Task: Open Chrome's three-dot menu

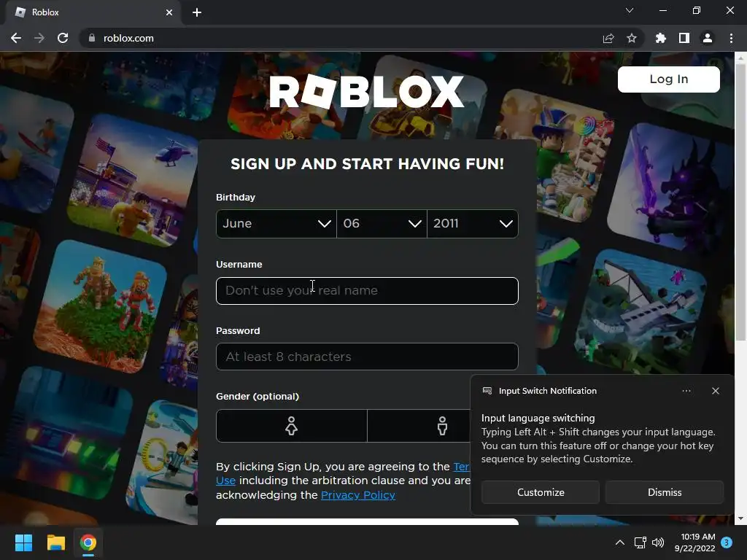Action: pyautogui.click(x=731, y=38)
